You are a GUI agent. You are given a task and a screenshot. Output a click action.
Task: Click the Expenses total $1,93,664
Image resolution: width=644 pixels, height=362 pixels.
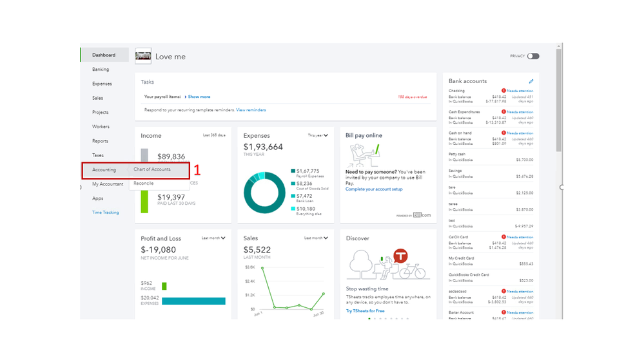263,147
